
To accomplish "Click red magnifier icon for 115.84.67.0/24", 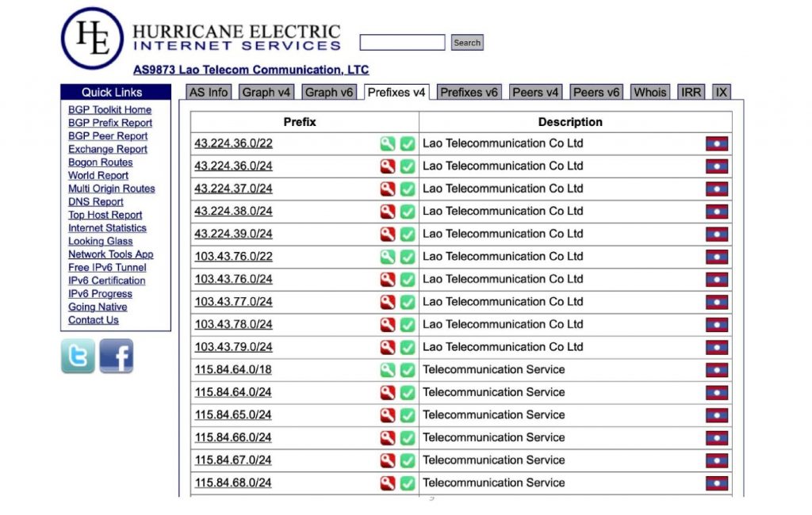I will coord(387,460).
